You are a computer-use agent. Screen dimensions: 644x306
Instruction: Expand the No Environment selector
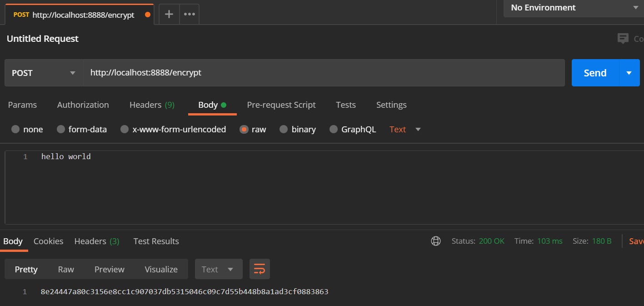(574, 8)
